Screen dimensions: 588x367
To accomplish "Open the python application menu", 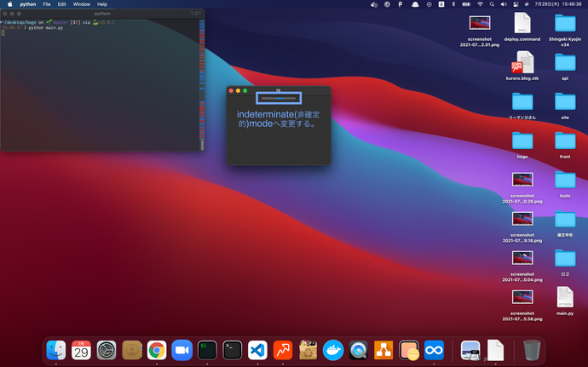I will point(28,4).
